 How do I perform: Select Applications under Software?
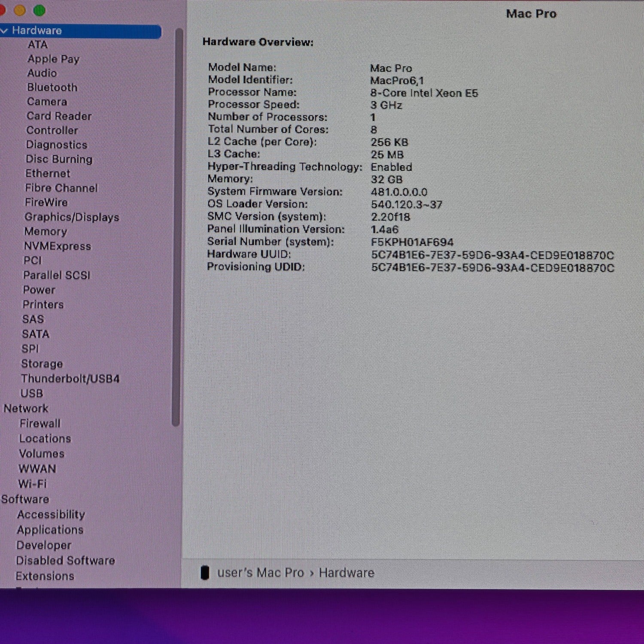[x=50, y=530]
